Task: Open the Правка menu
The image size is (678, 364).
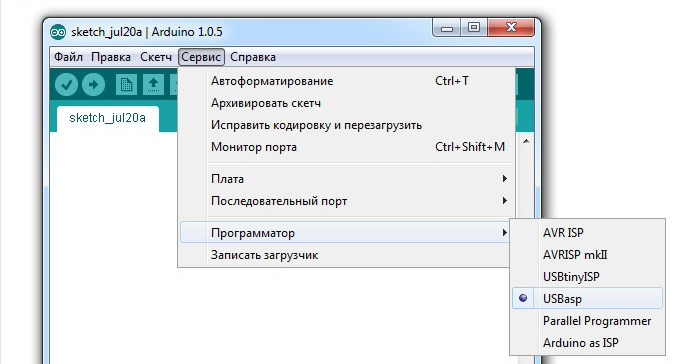Action: coord(111,57)
